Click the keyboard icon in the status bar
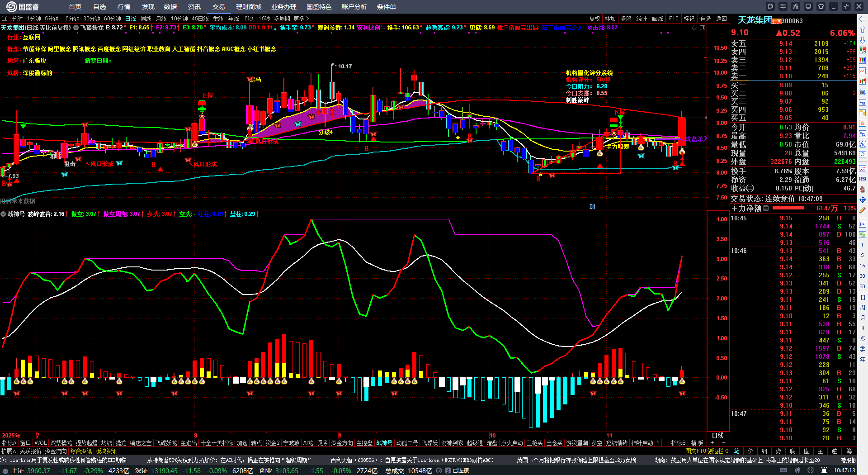The width and height of the screenshot is (868, 475). 783,470
